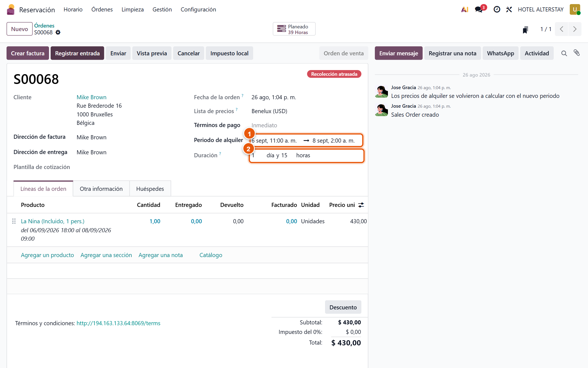Search messages in chatter
This screenshot has height=368, width=588.
(x=564, y=53)
